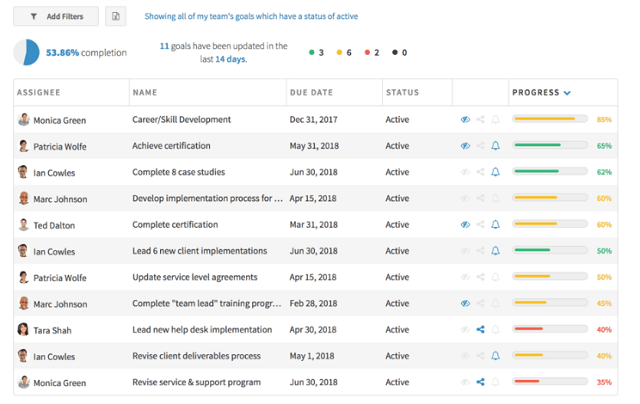Sort by the Assignee column header

[x=39, y=93]
